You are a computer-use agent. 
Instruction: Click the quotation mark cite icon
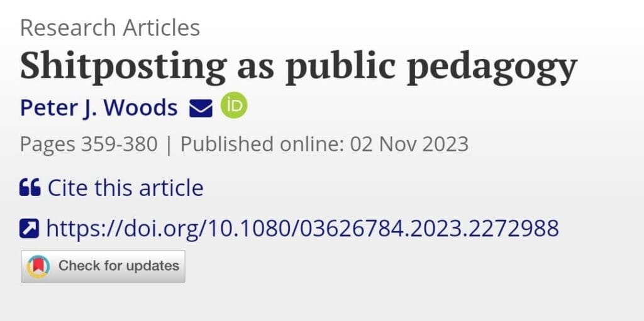click(x=30, y=188)
